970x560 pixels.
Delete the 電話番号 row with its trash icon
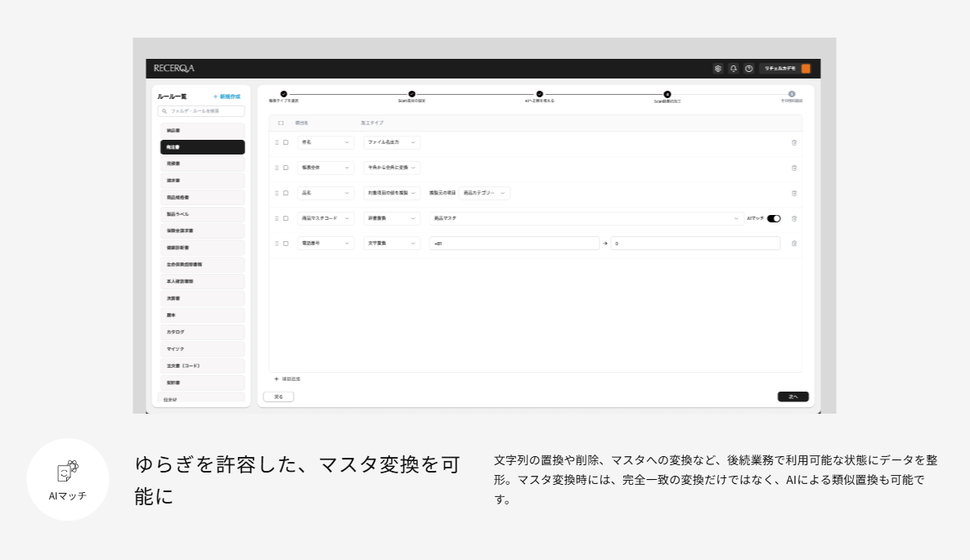pyautogui.click(x=793, y=244)
